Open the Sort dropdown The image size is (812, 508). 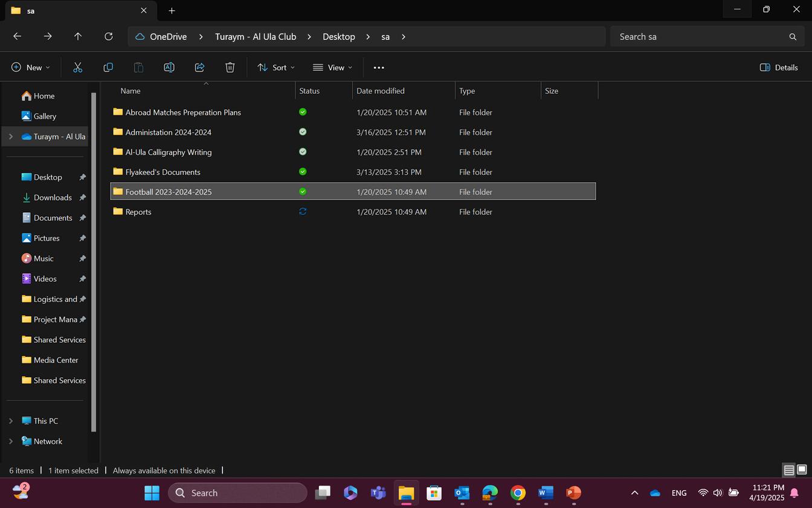[x=276, y=68]
